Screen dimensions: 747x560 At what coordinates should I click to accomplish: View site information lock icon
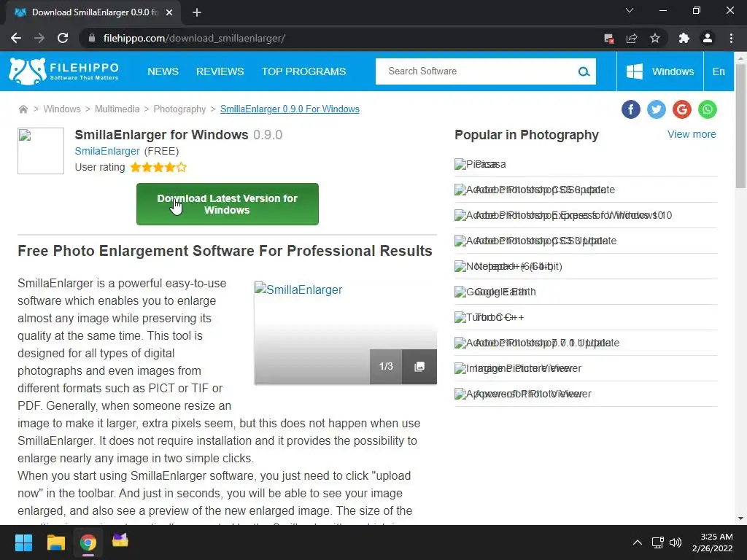coord(92,38)
